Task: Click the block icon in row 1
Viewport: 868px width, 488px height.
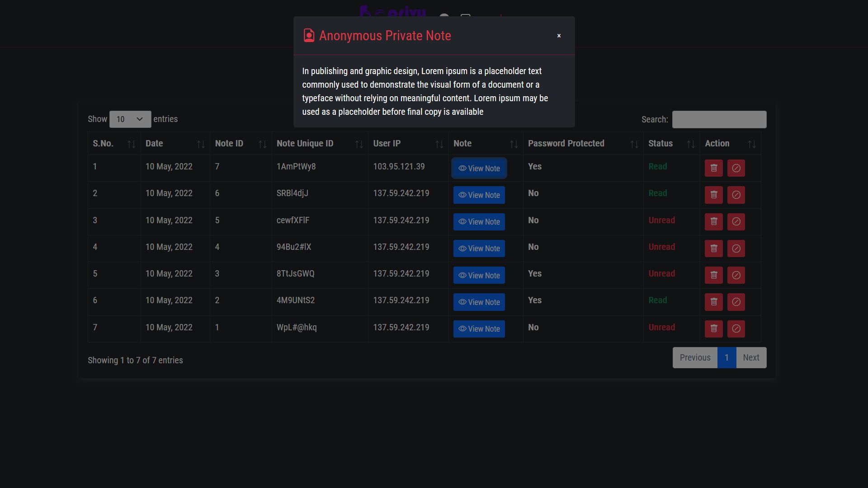Action: 736,168
